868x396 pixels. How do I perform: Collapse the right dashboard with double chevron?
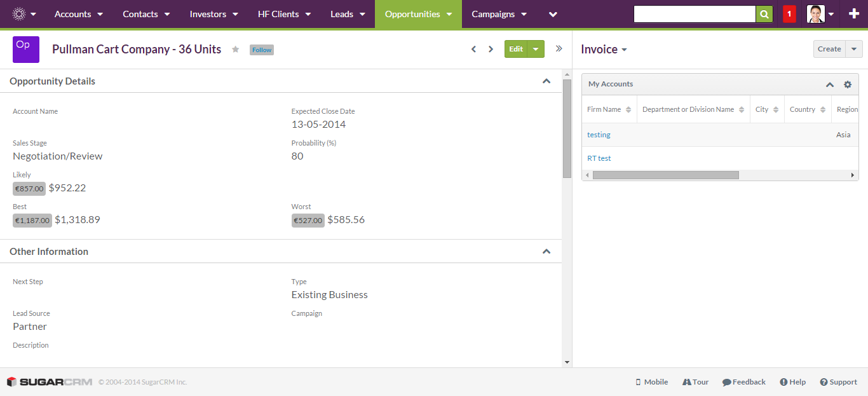[x=559, y=48]
